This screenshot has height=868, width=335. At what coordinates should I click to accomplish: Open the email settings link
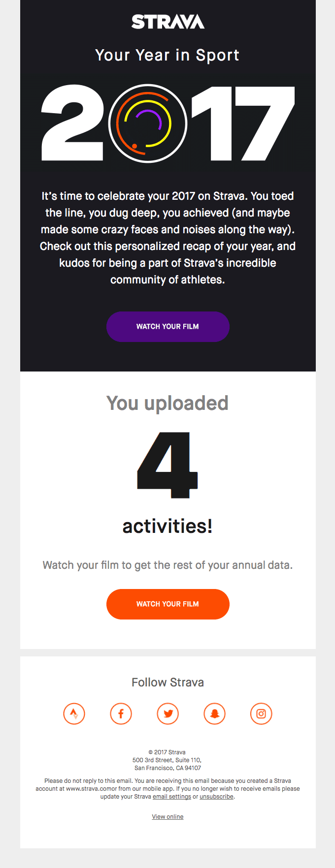[x=172, y=797]
